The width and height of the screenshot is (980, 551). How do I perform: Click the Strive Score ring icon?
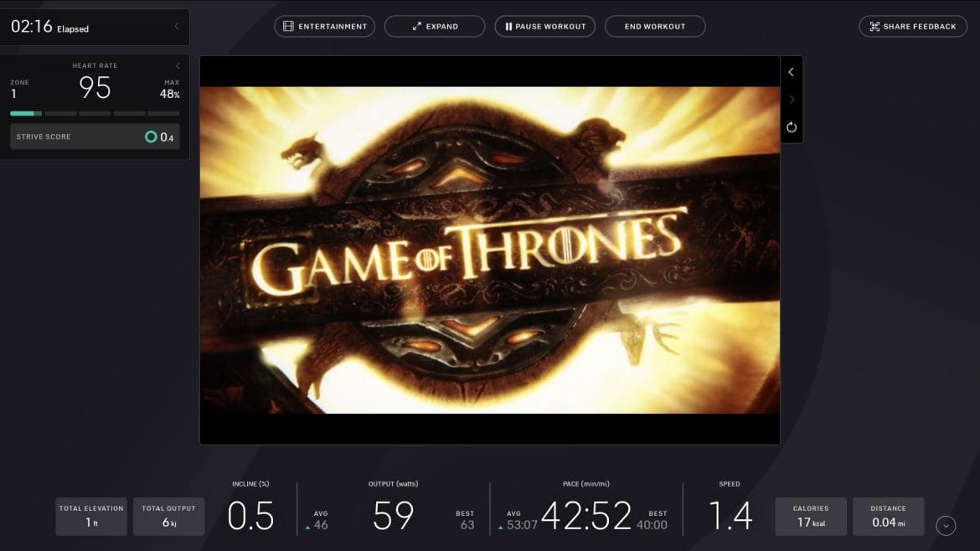[x=151, y=136]
